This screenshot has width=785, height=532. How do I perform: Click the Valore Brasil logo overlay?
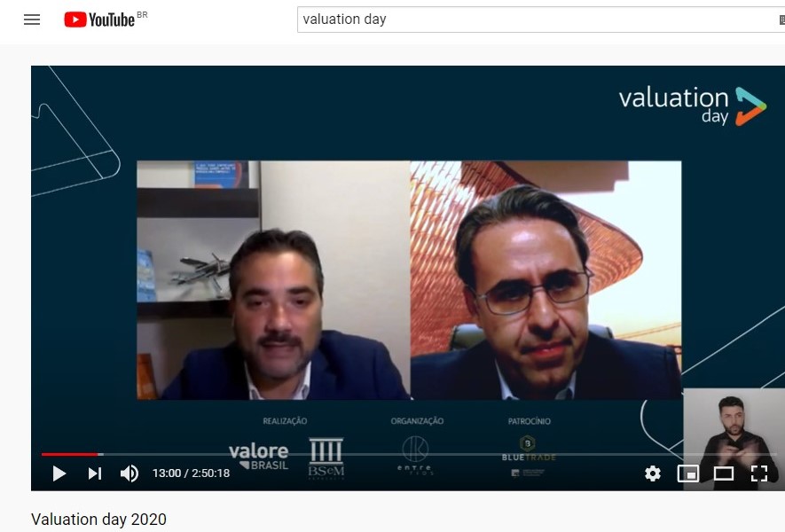coord(258,457)
